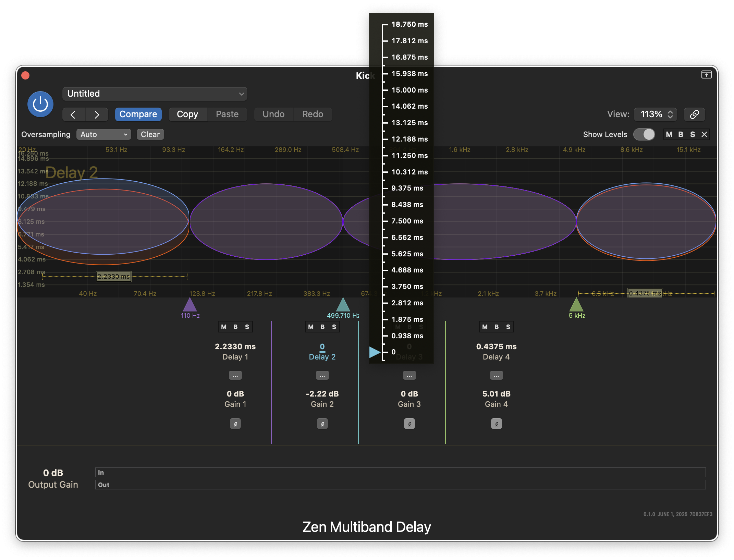Screen dimensions: 734x560
Task: Solo band 4 with its S button
Action: pos(508,327)
